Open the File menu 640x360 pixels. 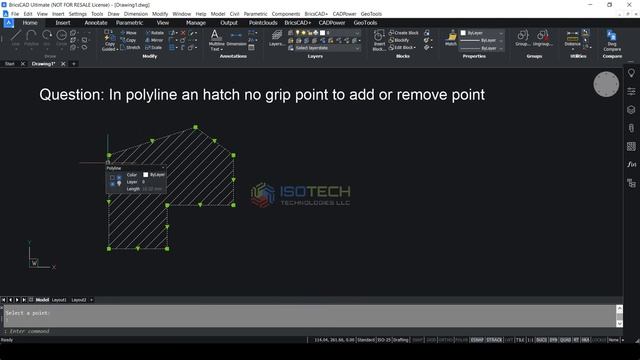point(15,14)
